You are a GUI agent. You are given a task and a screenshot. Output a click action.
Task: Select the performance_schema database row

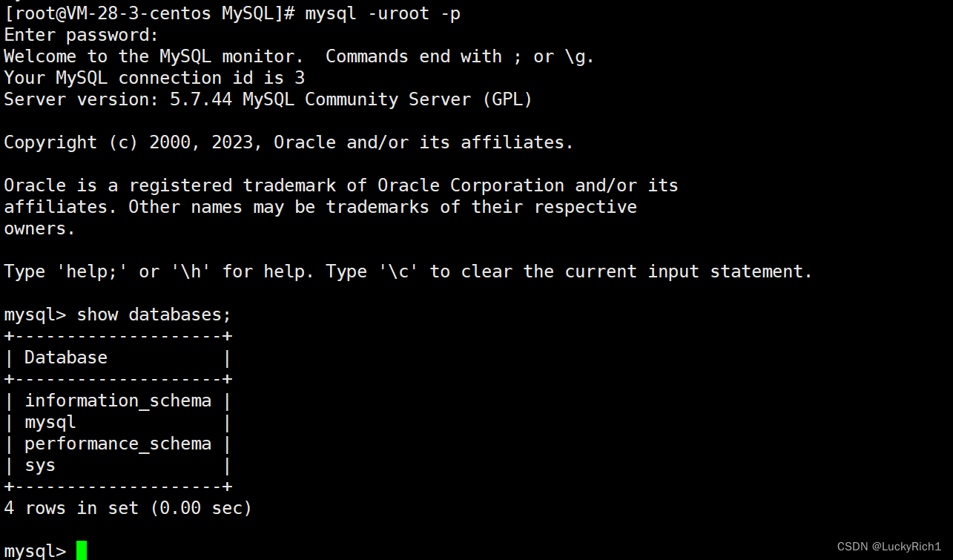point(118,444)
